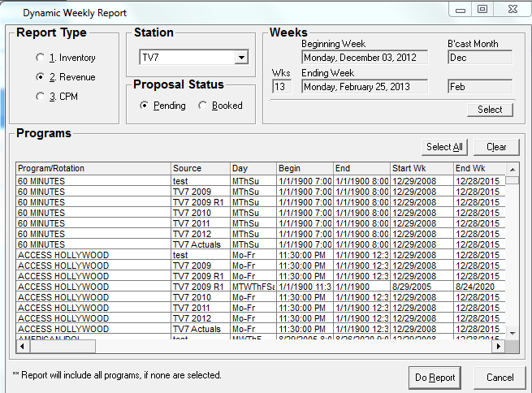Set proposal status to Booked
Image resolution: width=532 pixels, height=393 pixels.
[x=203, y=106]
